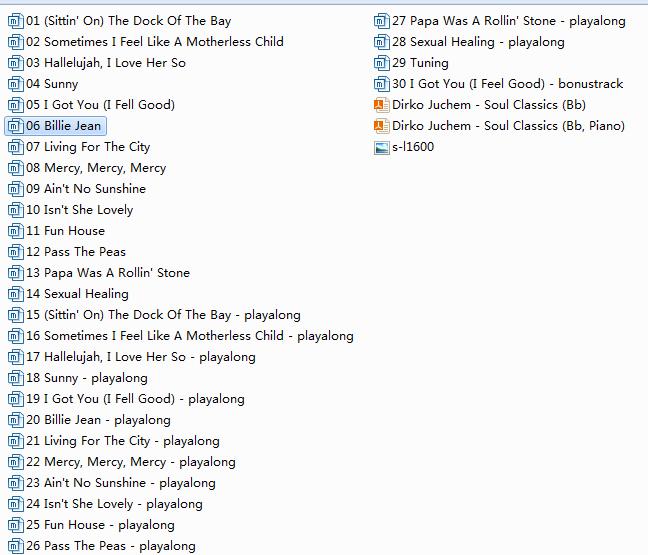Image resolution: width=648 pixels, height=555 pixels.
Task: Select file name "27 Papa Was A Rollin' Stone - playalong"
Action: coord(509,21)
